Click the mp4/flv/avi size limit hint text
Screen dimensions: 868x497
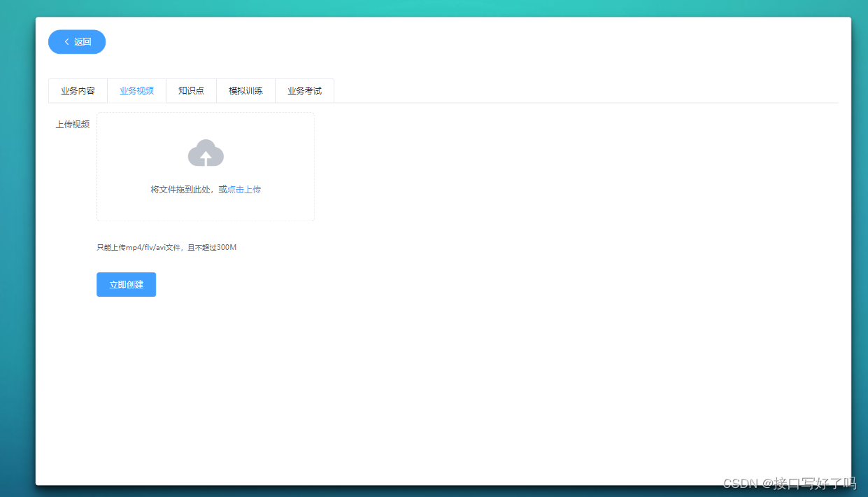coord(166,247)
